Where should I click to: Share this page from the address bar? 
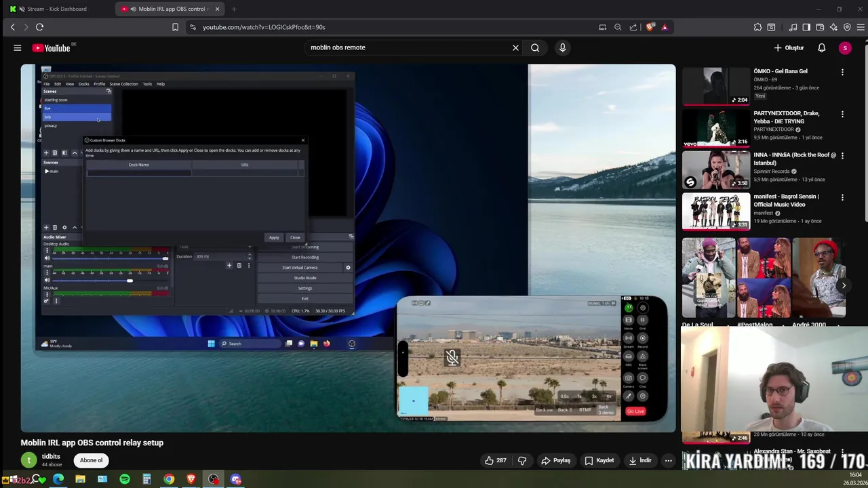(633, 27)
